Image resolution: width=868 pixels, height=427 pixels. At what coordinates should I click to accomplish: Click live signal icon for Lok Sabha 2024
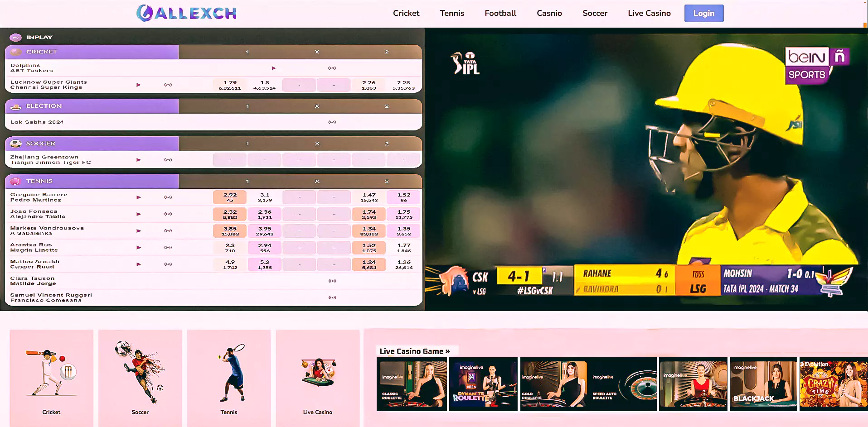332,122
